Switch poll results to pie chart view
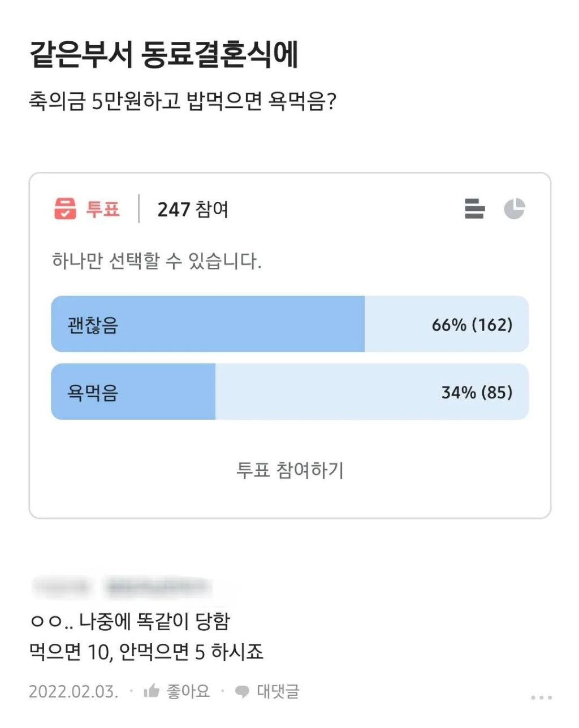The height and width of the screenshot is (728, 579). pos(515,209)
